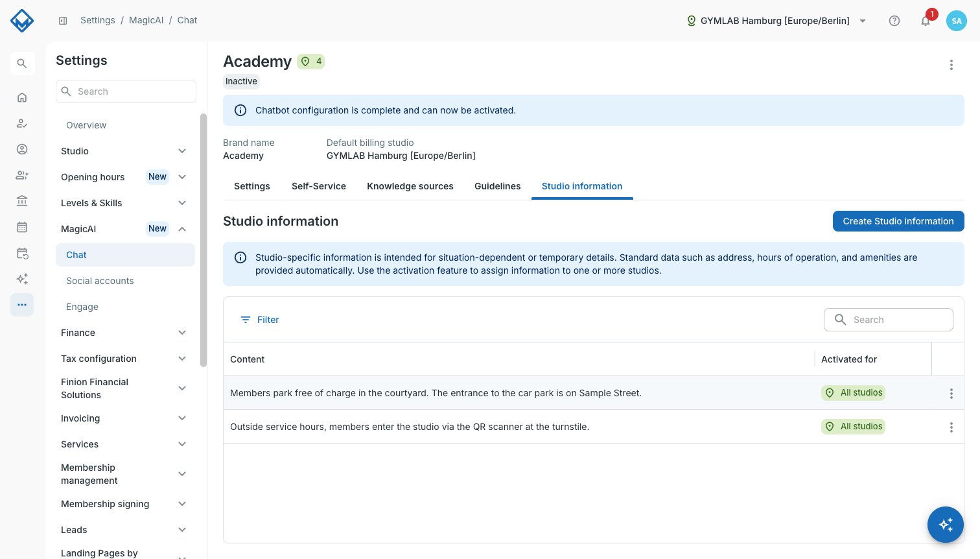
Task: Go to the home icon in left rail
Action: (x=22, y=97)
